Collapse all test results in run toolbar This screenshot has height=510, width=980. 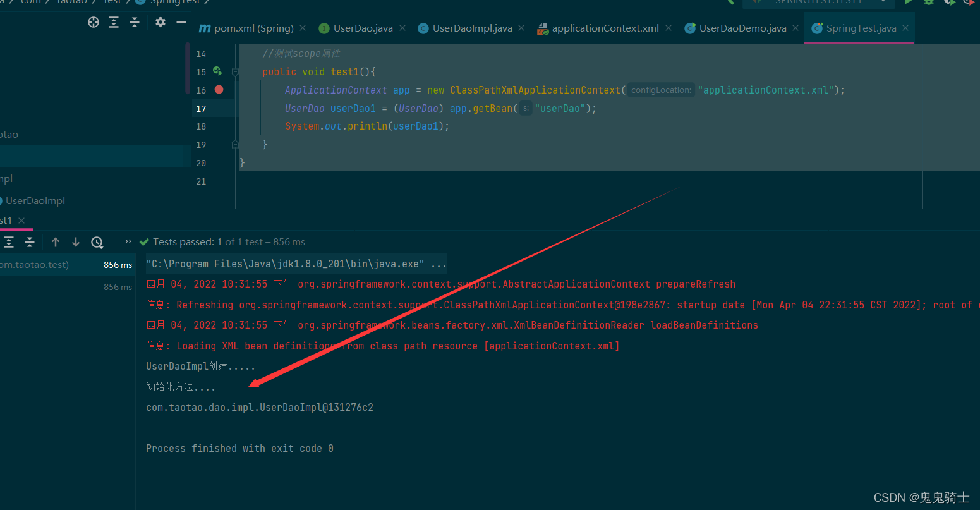tap(30, 242)
